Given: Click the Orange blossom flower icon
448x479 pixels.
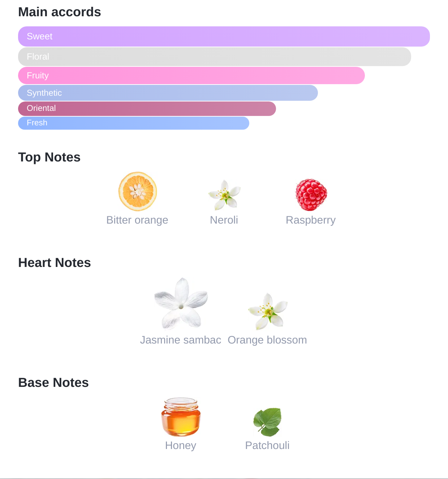Looking at the screenshot, I should pos(268,311).
